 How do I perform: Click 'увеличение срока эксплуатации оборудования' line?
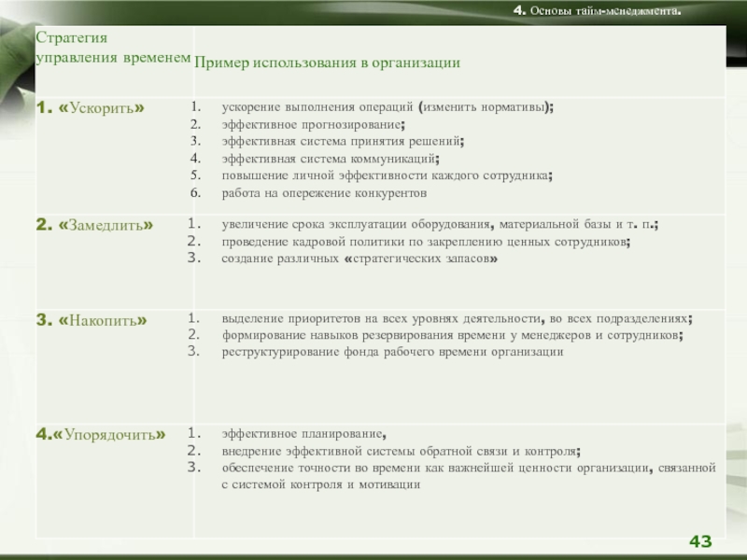(x=440, y=224)
